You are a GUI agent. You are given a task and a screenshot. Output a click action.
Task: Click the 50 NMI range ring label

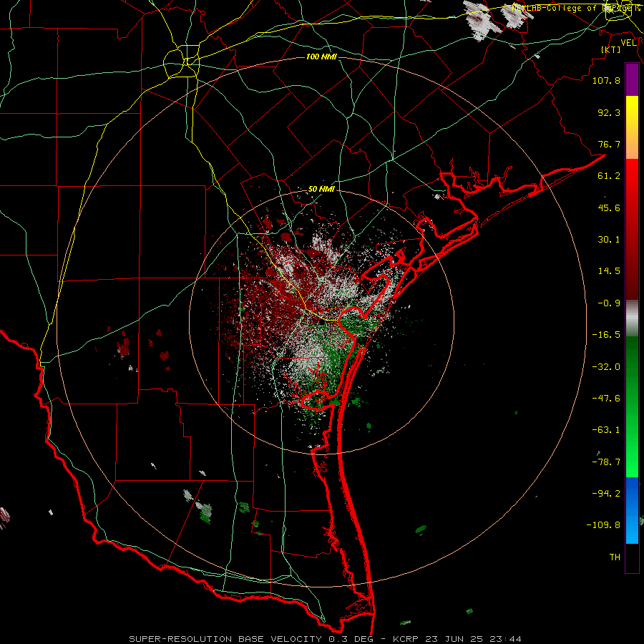321,190
